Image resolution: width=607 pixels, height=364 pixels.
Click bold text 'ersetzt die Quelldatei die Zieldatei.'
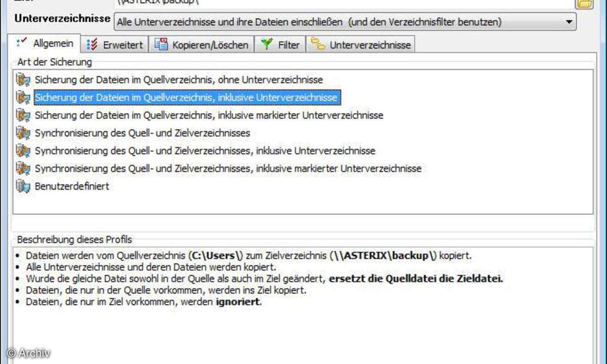click(x=416, y=279)
